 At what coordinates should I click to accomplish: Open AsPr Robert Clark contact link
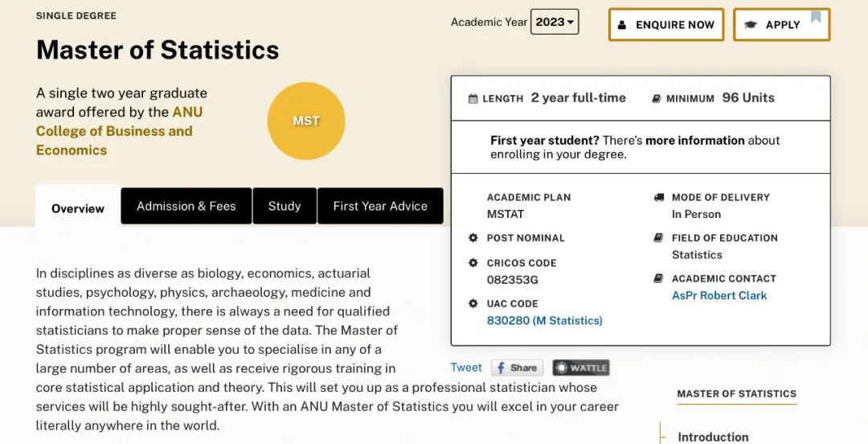click(x=719, y=295)
